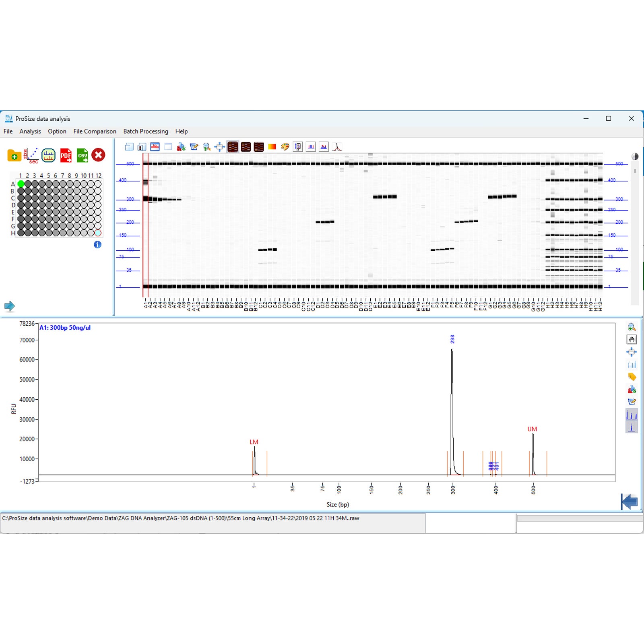Screen dimensions: 644x644
Task: Toggle the single-peak view button
Action: pyautogui.click(x=632, y=427)
